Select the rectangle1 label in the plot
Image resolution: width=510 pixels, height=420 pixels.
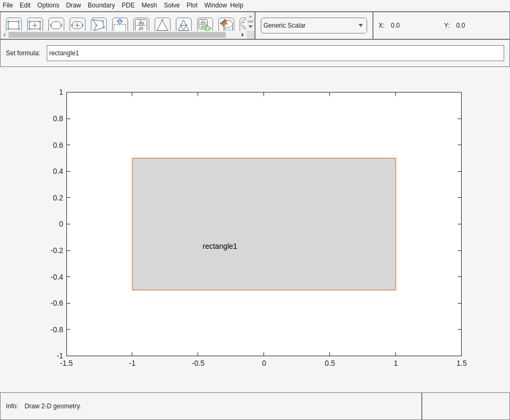(x=220, y=246)
